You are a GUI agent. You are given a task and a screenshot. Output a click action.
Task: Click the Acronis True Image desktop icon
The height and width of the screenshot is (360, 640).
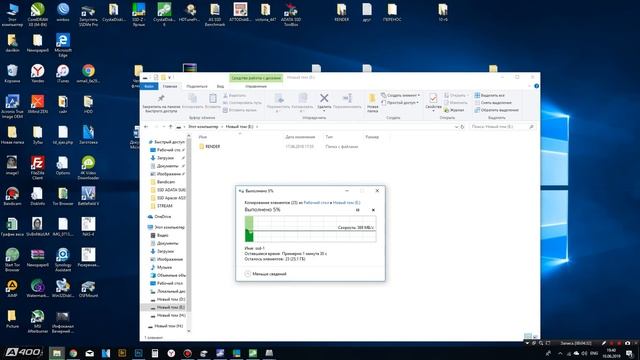12,106
